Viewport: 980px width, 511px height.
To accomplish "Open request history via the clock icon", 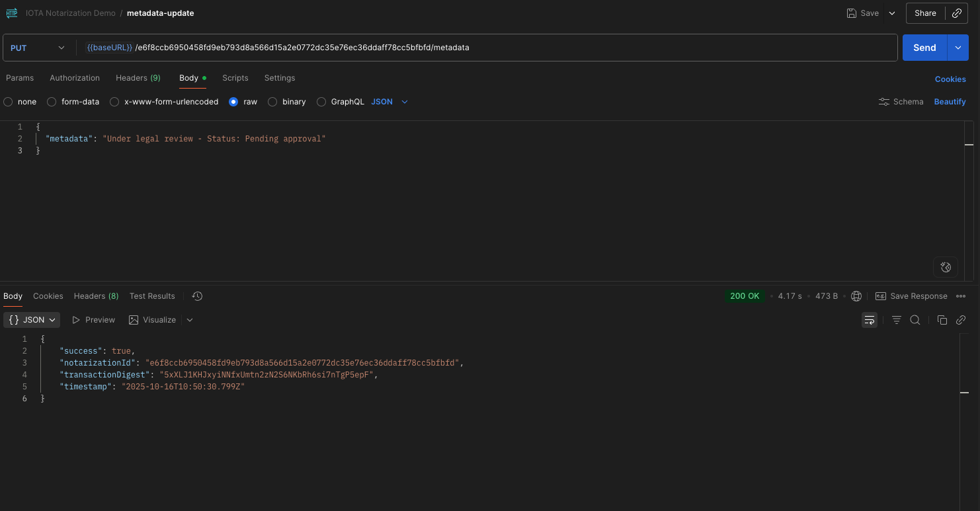I will pos(196,296).
